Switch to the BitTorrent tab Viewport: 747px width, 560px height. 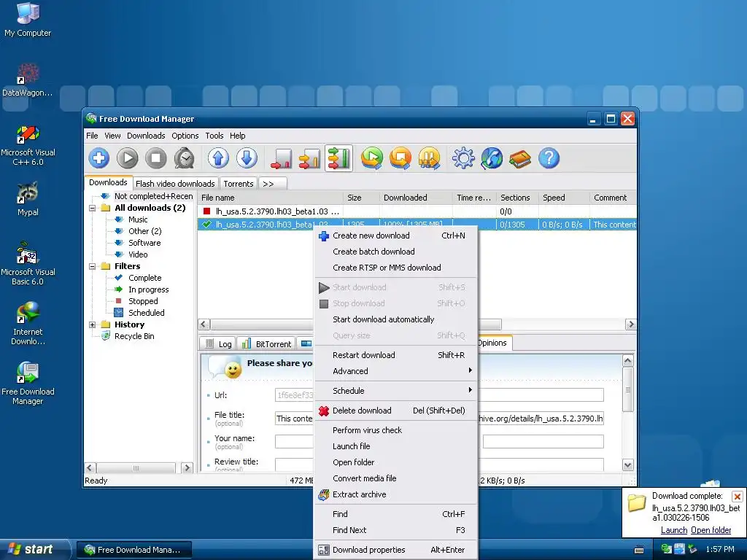[266, 344]
